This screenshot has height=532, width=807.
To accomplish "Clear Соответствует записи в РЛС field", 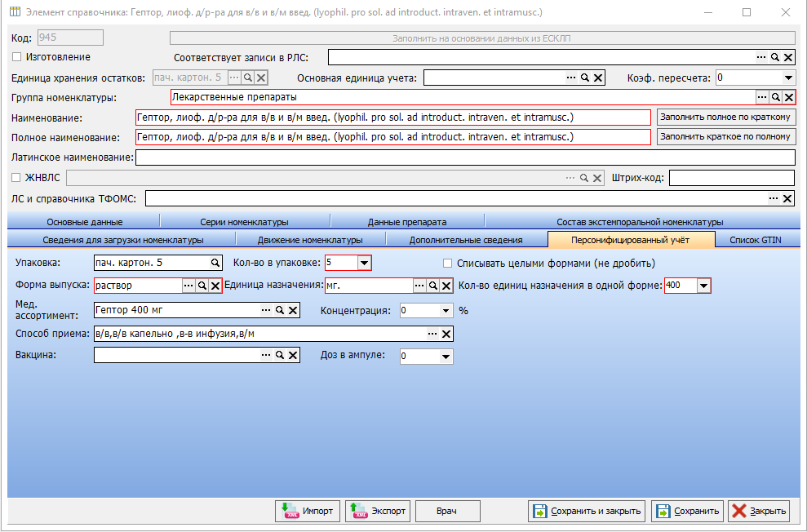I will 788,58.
